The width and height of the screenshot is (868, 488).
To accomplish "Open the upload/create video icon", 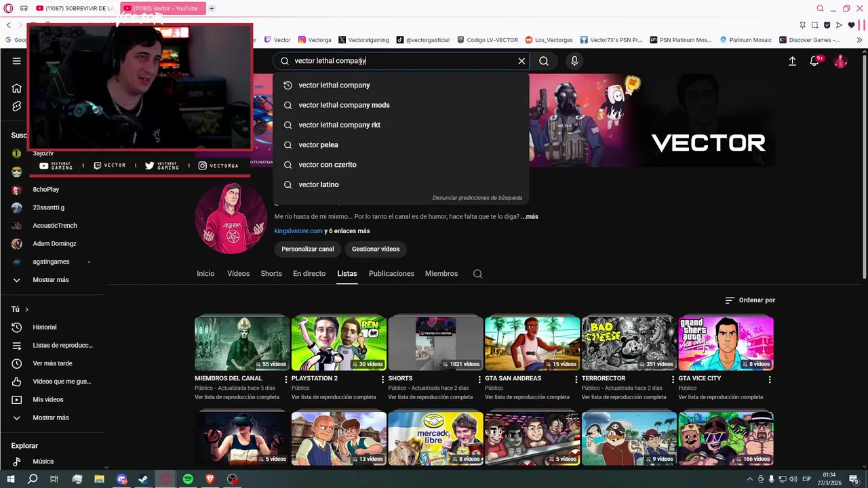I will coord(792,61).
